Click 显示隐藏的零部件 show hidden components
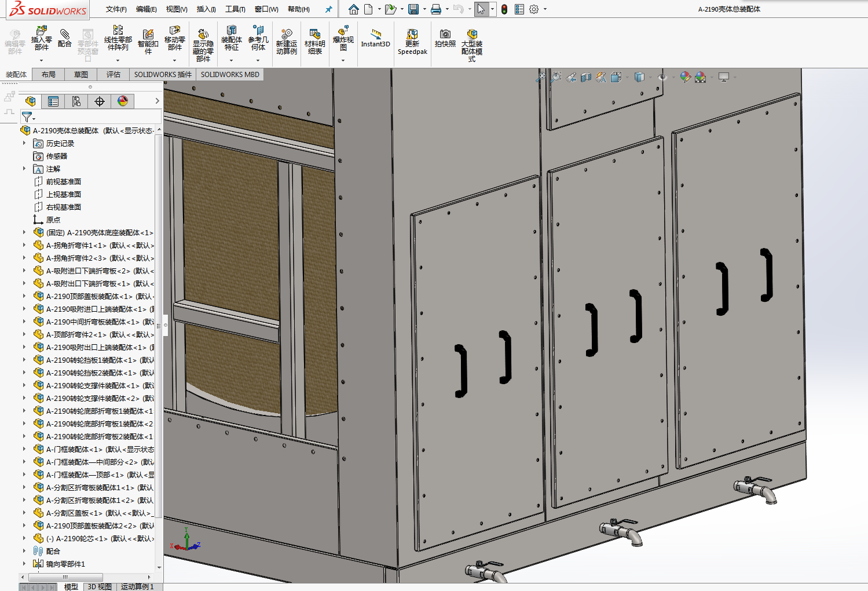Screen dimensions: 868x591 click(203, 45)
